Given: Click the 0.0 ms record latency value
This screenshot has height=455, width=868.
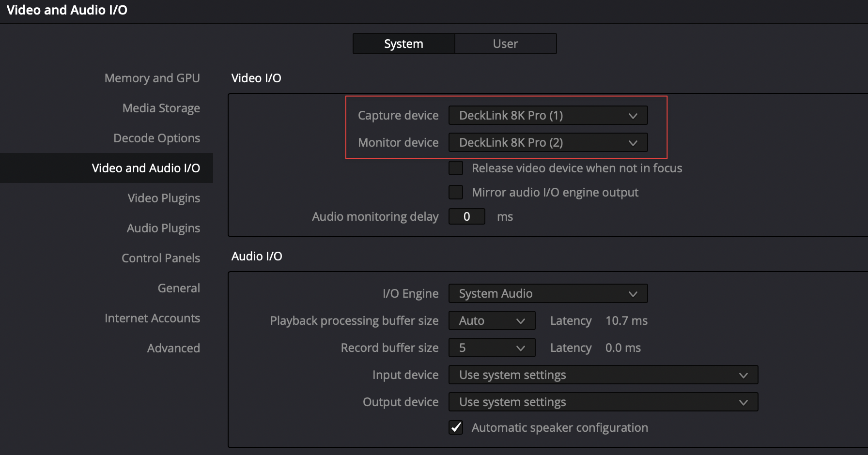Looking at the screenshot, I should pyautogui.click(x=623, y=348).
